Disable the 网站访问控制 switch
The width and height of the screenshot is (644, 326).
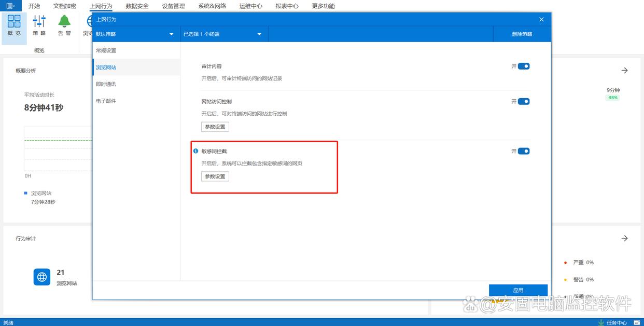pyautogui.click(x=524, y=102)
